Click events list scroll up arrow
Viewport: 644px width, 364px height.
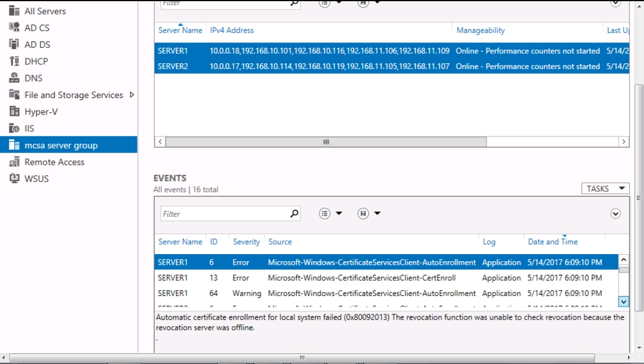[x=623, y=259]
